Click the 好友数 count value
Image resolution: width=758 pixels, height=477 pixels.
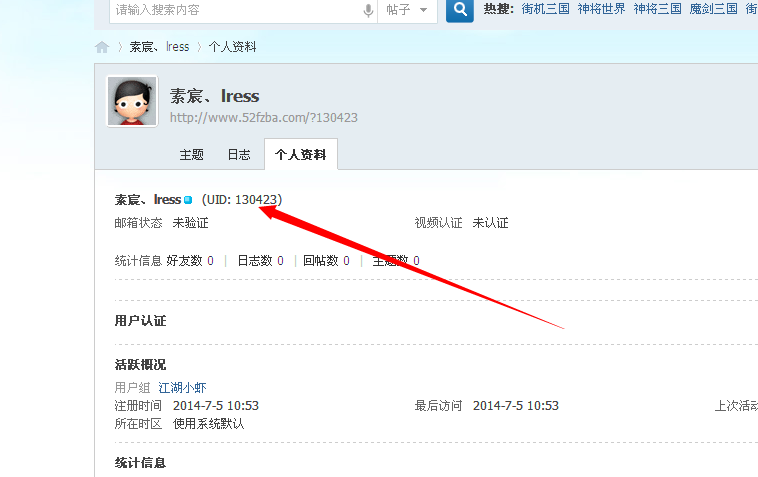[210, 261]
